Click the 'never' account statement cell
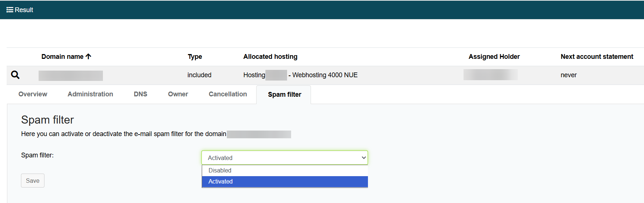Image resolution: width=644 pixels, height=203 pixels. pyautogui.click(x=569, y=75)
